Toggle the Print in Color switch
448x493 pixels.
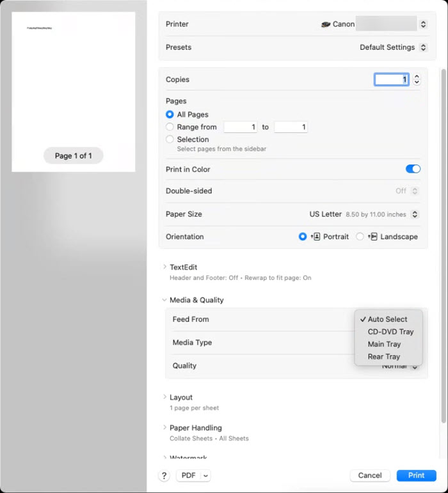(413, 169)
